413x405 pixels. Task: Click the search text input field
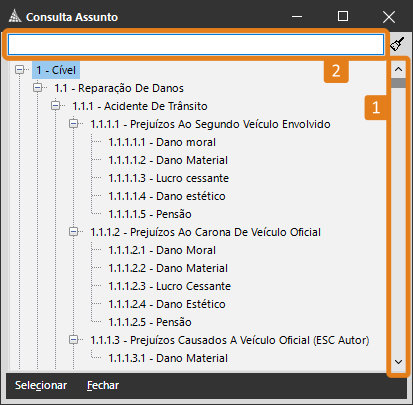(x=196, y=44)
